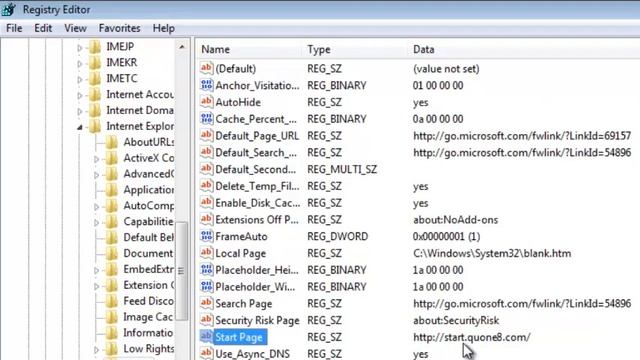Expand the ActiveX Compatibility key
The height and width of the screenshot is (360, 640).
tap(96, 159)
